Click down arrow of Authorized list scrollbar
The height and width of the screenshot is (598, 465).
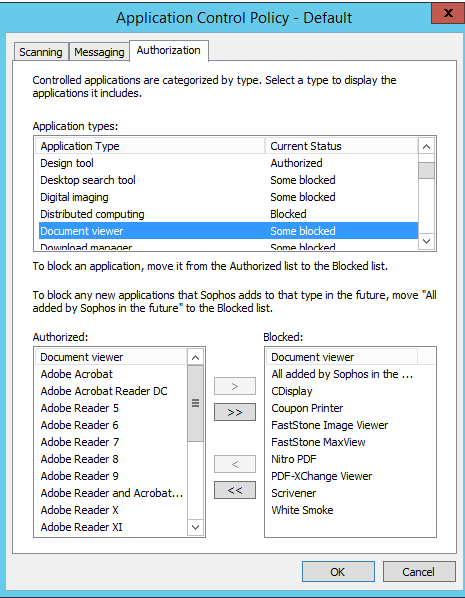click(195, 527)
